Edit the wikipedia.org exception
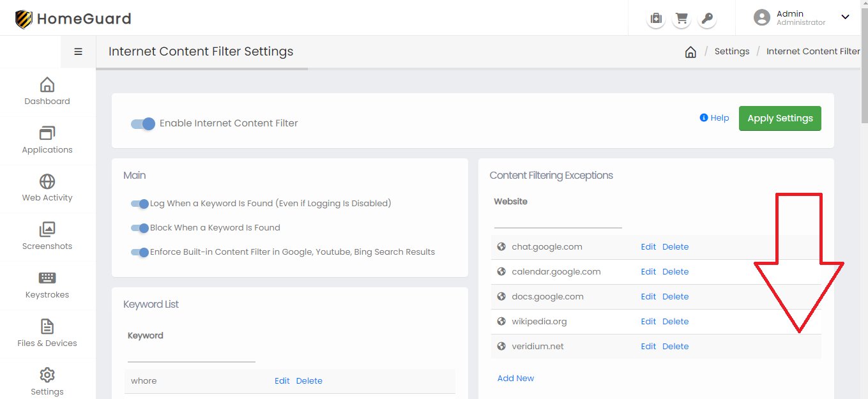Viewport: 868px width, 399px height. (x=648, y=322)
